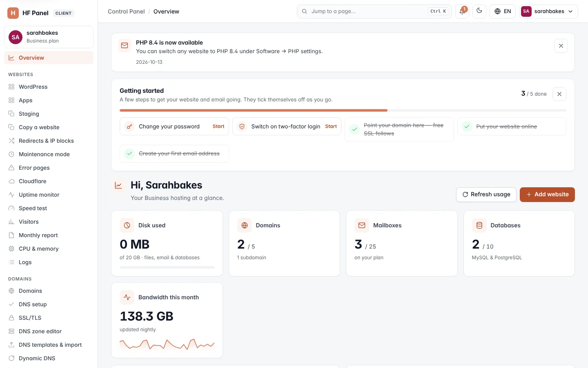Open the Uptime monitor page
Viewport: 588px width, 368px height.
coord(49,195)
